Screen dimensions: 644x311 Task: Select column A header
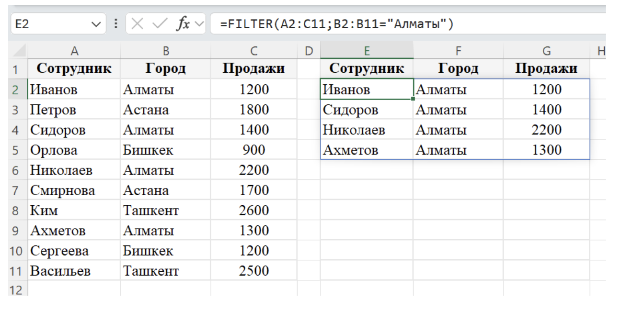tap(74, 51)
